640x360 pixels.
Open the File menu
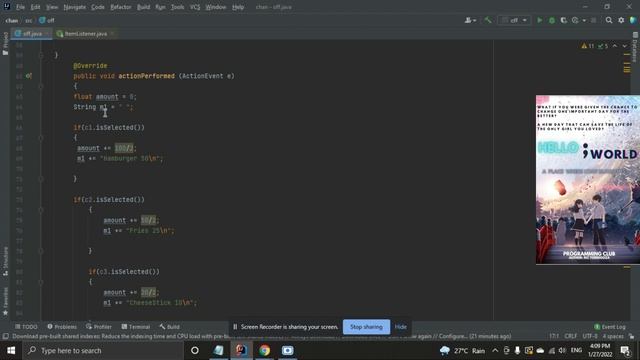point(20,7)
